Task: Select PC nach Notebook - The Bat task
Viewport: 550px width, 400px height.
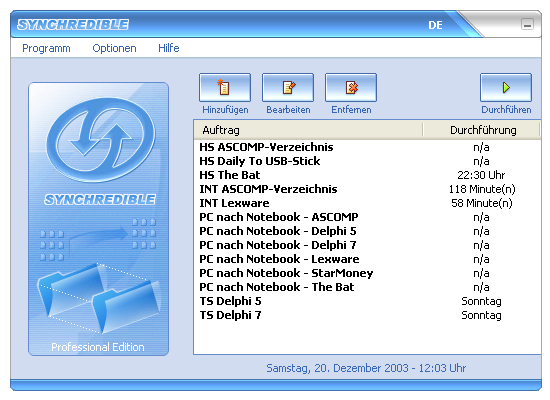Action: [x=277, y=287]
